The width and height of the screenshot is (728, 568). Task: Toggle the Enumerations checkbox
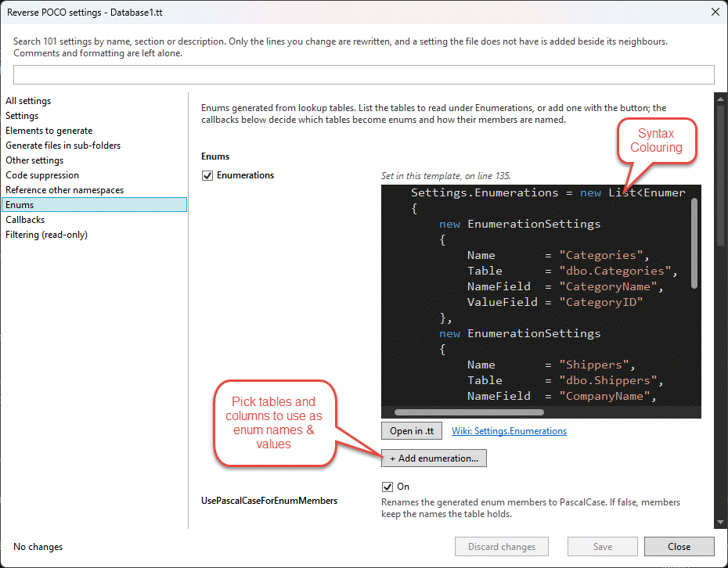(x=207, y=175)
